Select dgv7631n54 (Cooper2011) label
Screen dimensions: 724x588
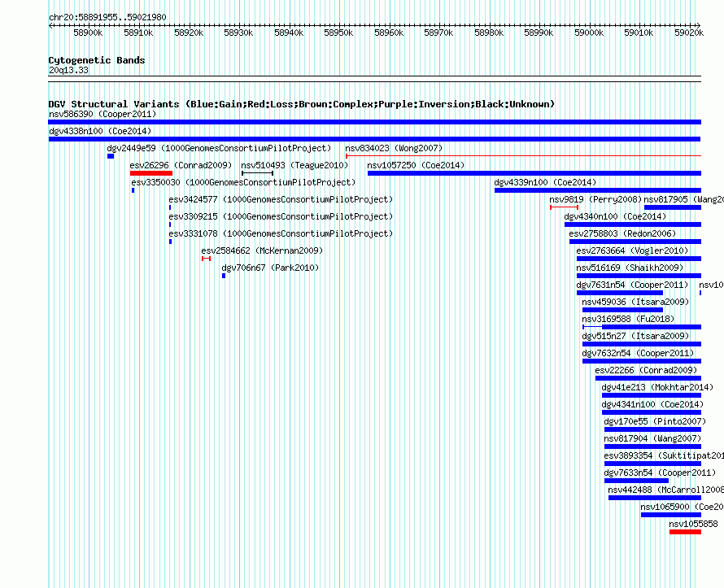coord(632,285)
